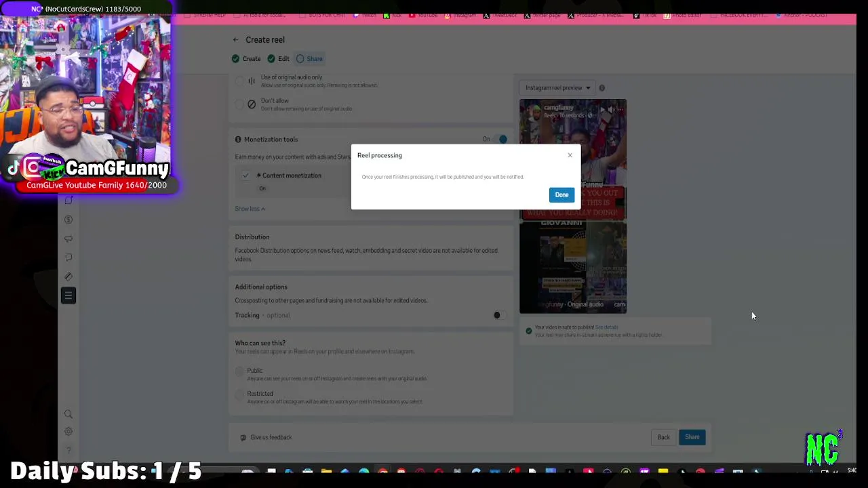The width and height of the screenshot is (868, 488).
Task: Click Done in the Reel processing dialog
Action: coord(561,195)
